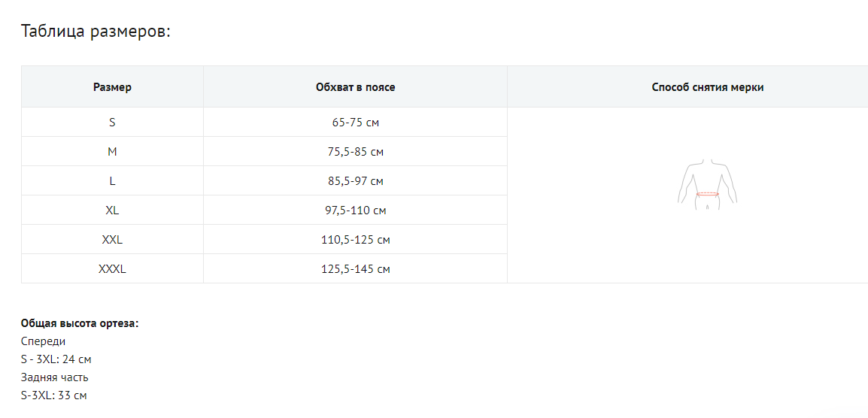Select the "Размер" column header
Screen dimensions: 868x418
pyautogui.click(x=112, y=87)
